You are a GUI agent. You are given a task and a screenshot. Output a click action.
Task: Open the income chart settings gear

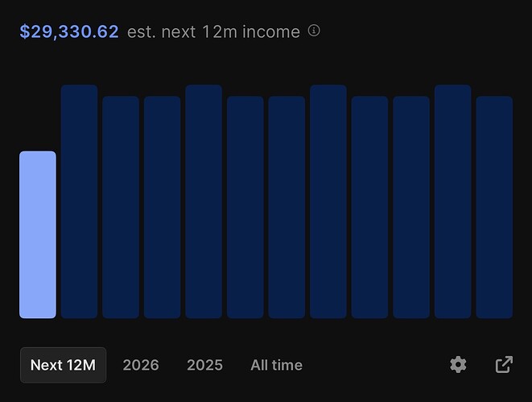(458, 365)
